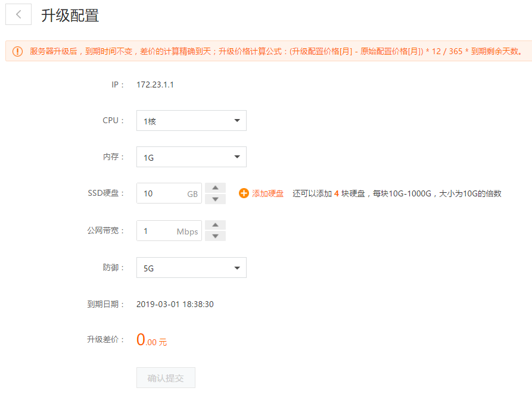532x394 pixels.
Task: Focus the SSD硬盘 GB input field
Action: (162, 193)
